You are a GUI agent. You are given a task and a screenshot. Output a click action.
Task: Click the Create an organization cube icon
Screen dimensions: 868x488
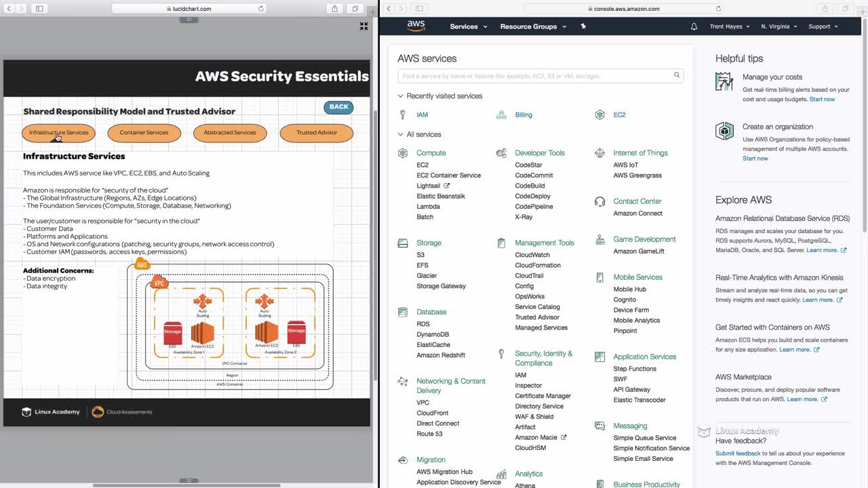(x=724, y=131)
